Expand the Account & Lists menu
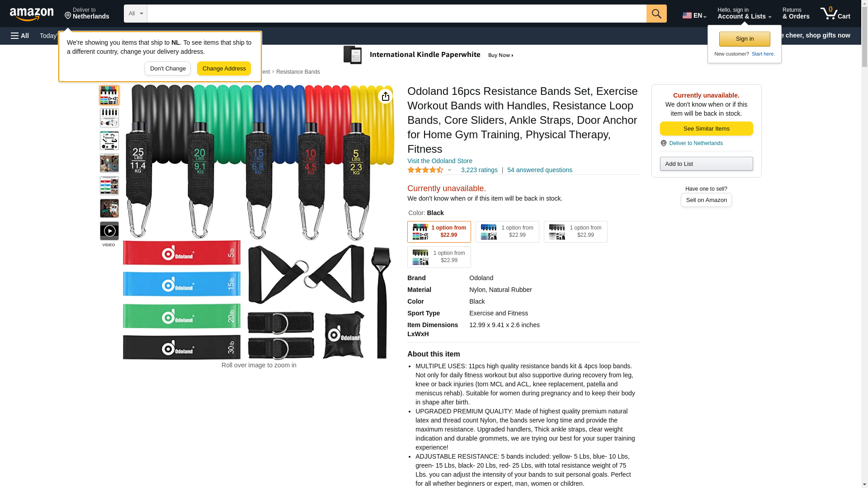Screen dimensions: 868x488 point(744,14)
